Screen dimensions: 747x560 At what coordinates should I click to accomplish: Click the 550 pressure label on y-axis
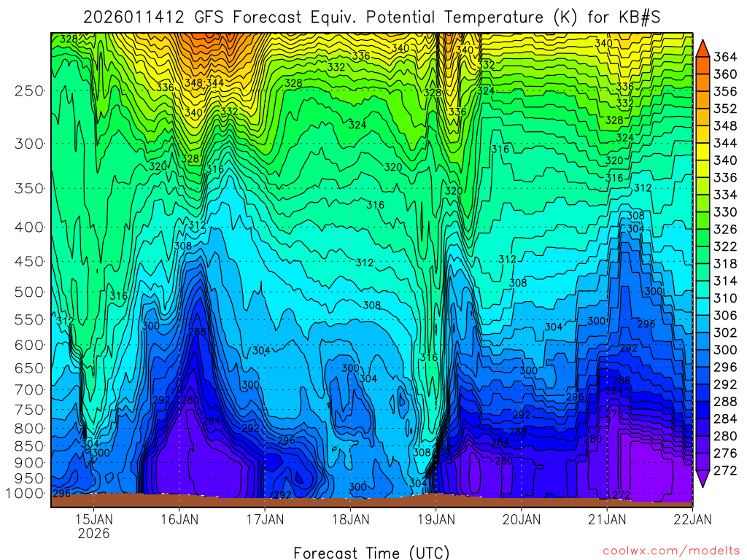(29, 319)
